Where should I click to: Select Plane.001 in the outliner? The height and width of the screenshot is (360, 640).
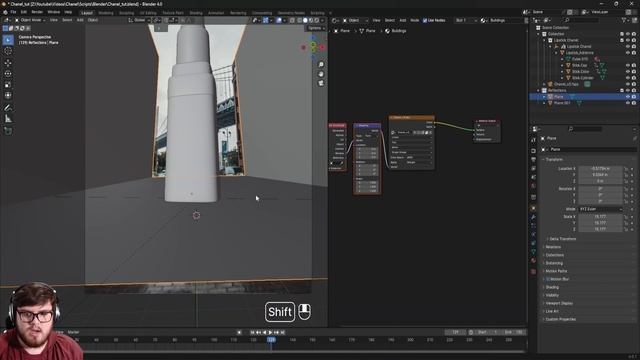coord(562,103)
